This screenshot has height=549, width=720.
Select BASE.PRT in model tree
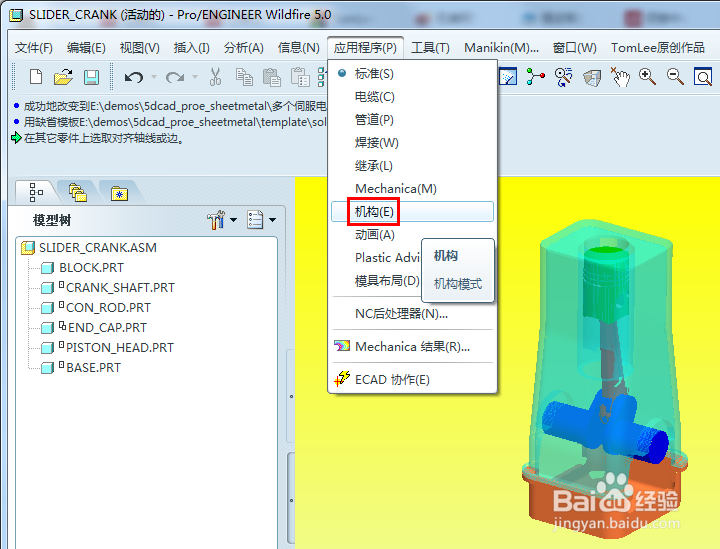pos(93,368)
